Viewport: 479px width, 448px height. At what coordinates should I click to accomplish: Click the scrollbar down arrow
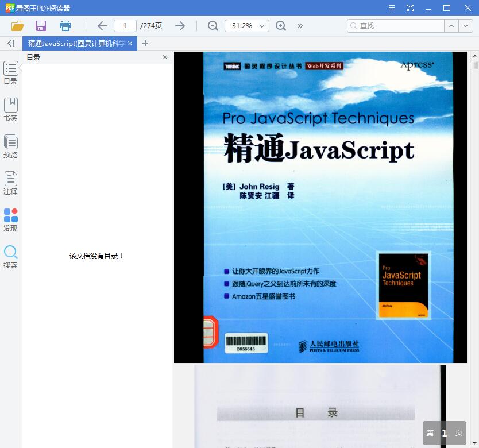coord(474,444)
